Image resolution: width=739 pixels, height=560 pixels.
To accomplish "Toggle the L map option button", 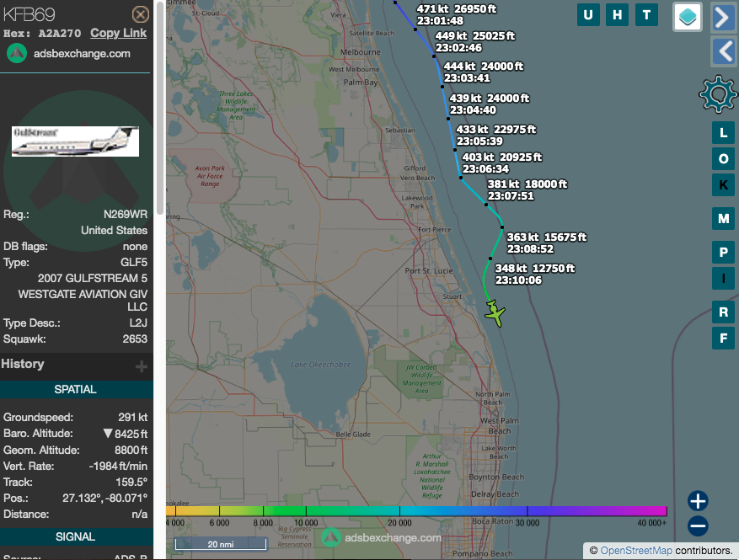I will pyautogui.click(x=723, y=133).
